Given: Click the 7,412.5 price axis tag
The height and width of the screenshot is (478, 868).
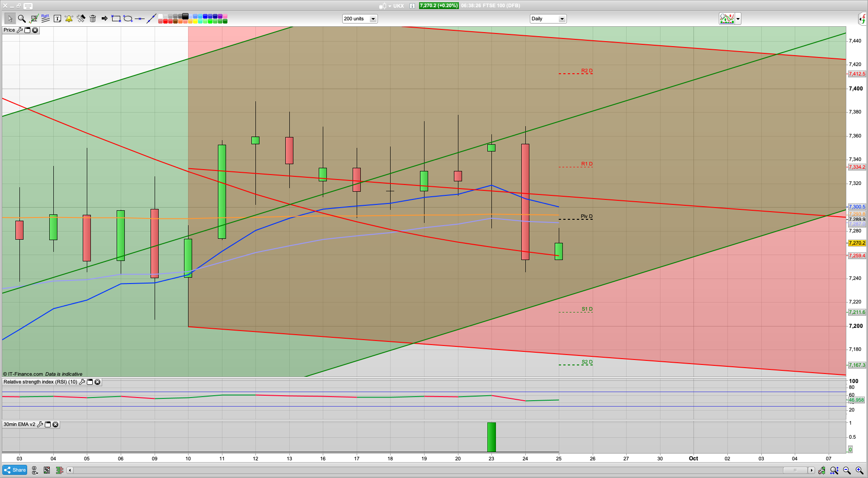Looking at the screenshot, I should tap(857, 74).
